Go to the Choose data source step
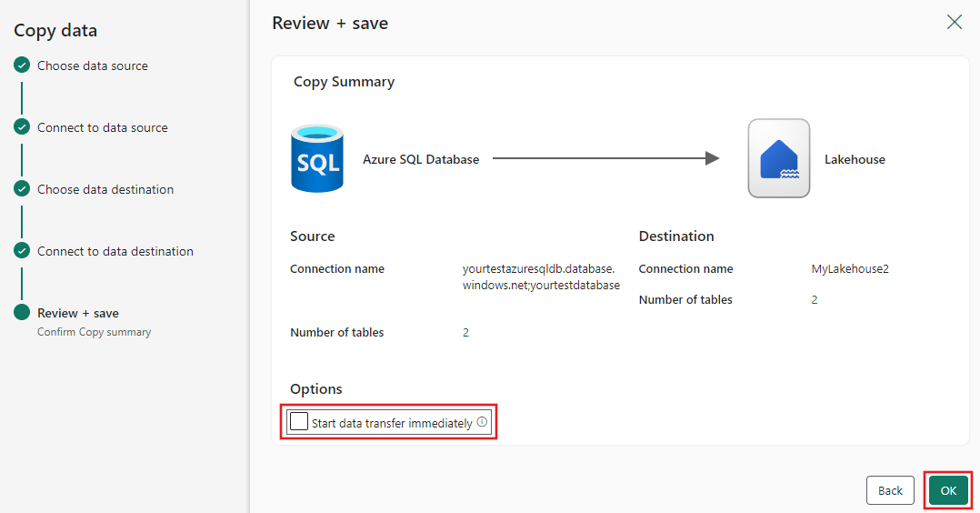 pyautogui.click(x=93, y=65)
